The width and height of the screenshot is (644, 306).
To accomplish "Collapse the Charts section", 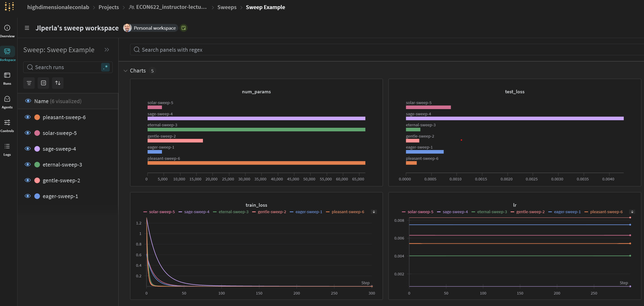I will pos(126,71).
